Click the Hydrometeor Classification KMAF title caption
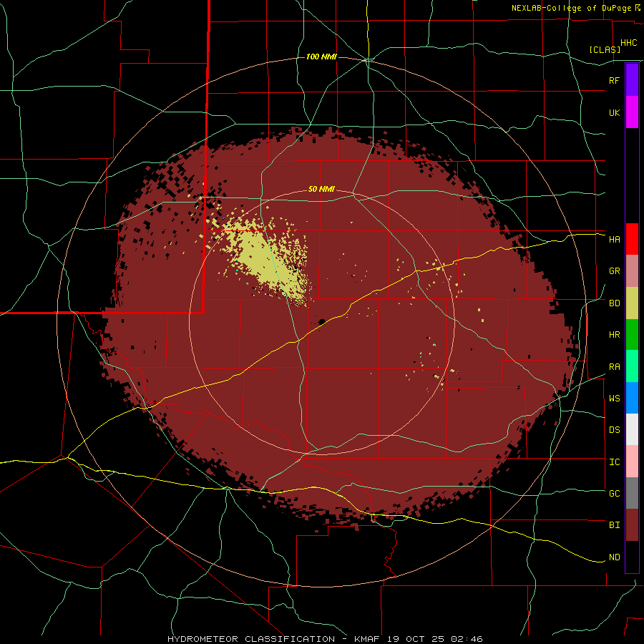 point(325,639)
